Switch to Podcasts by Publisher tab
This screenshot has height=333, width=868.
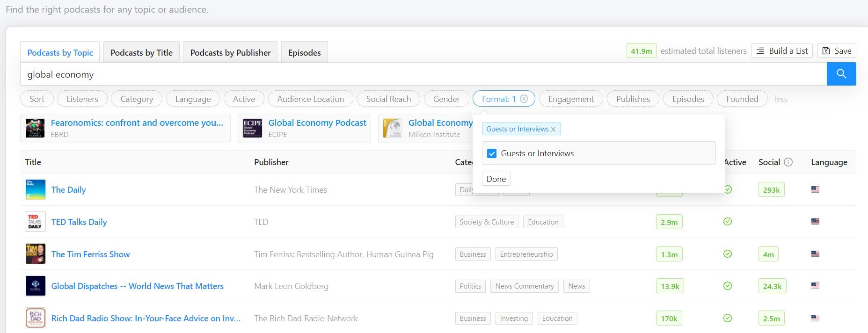tap(230, 52)
